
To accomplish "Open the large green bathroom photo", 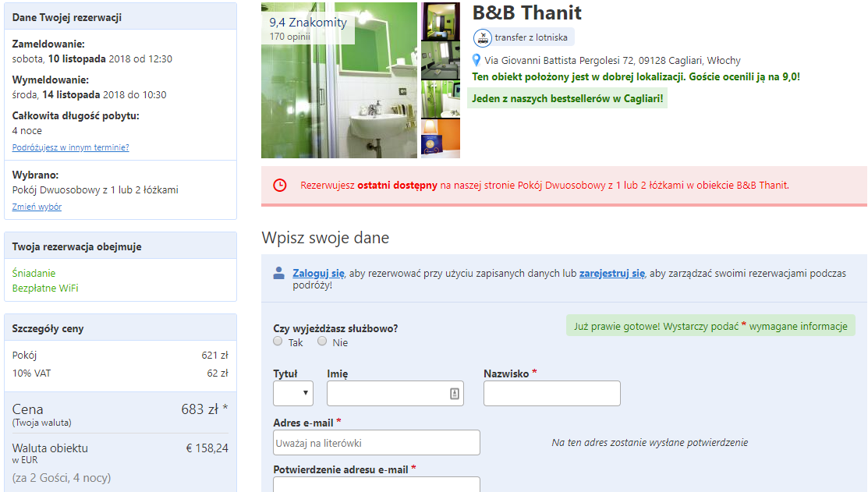I will [x=339, y=80].
